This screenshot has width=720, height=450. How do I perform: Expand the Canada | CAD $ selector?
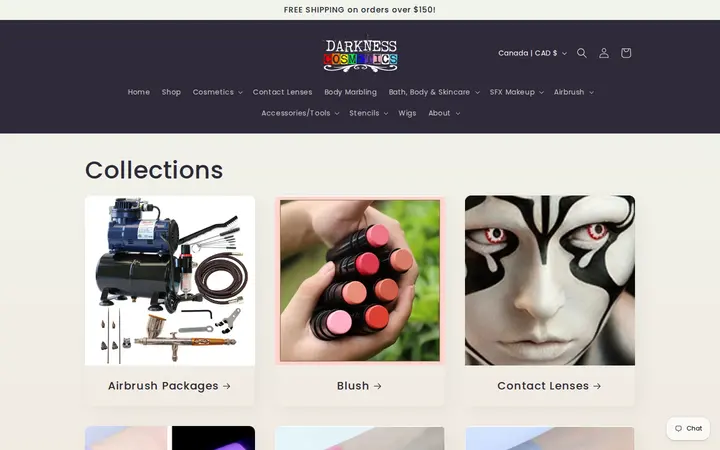tap(533, 53)
